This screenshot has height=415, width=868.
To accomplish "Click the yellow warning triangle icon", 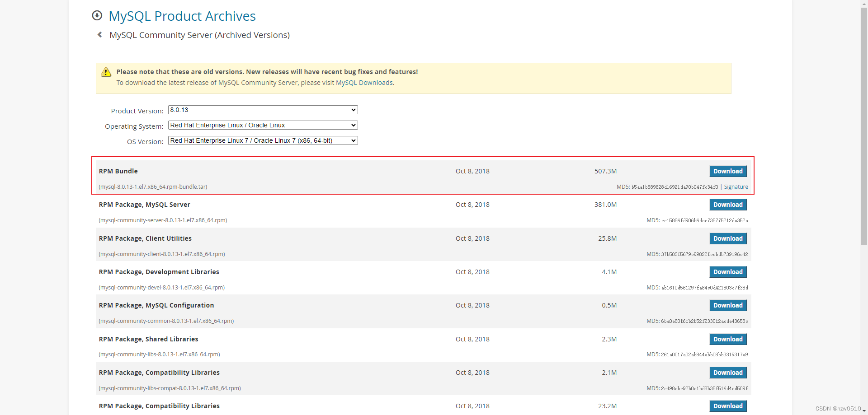I will click(106, 72).
